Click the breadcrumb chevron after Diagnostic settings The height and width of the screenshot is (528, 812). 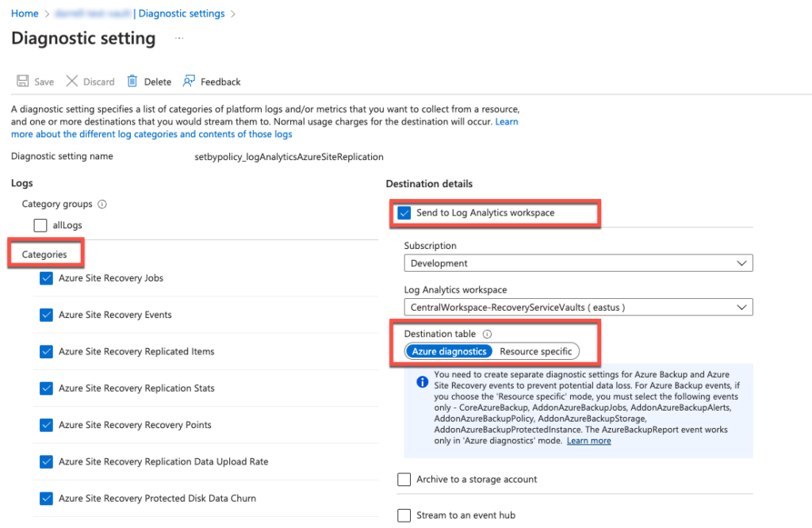click(232, 13)
